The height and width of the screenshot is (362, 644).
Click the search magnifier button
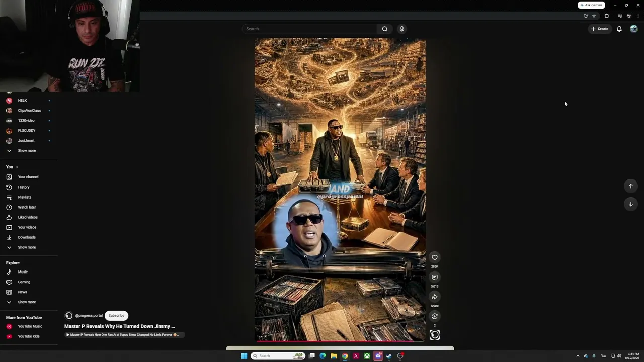pyautogui.click(x=385, y=29)
